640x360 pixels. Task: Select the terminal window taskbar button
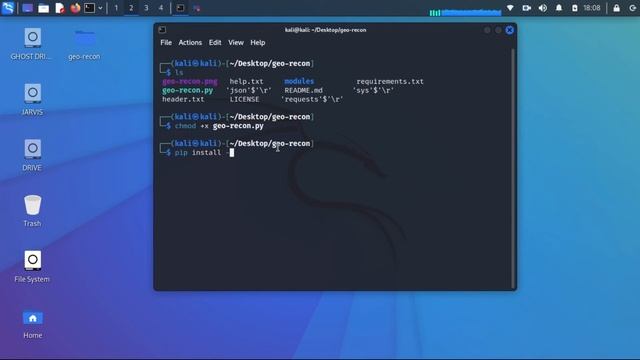pyautogui.click(x=180, y=8)
